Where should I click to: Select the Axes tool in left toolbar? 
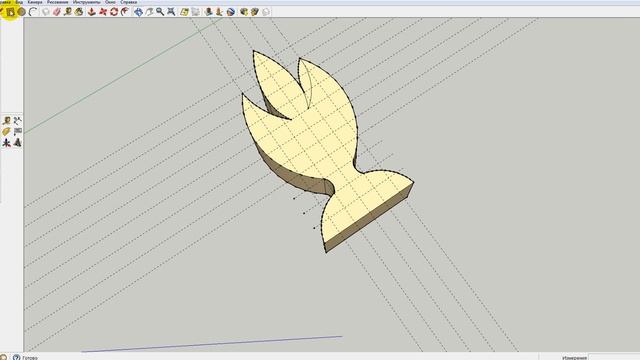coord(7,142)
